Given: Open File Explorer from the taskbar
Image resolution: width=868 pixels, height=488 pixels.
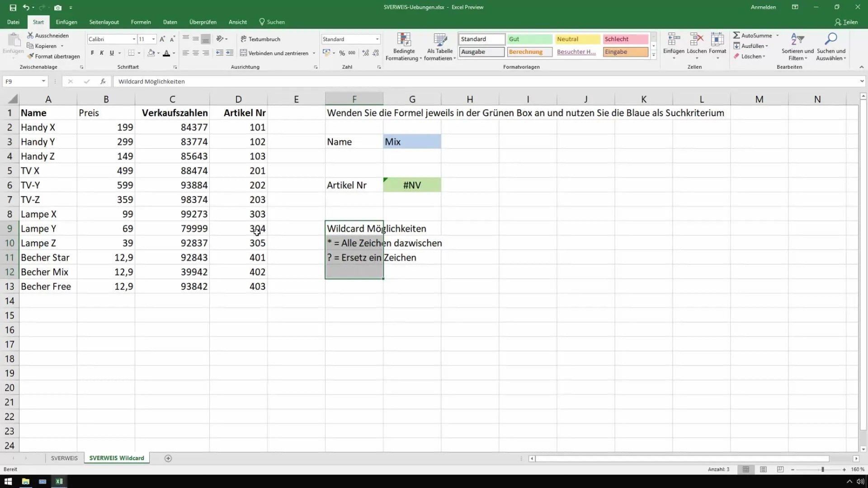Looking at the screenshot, I should tap(25, 481).
